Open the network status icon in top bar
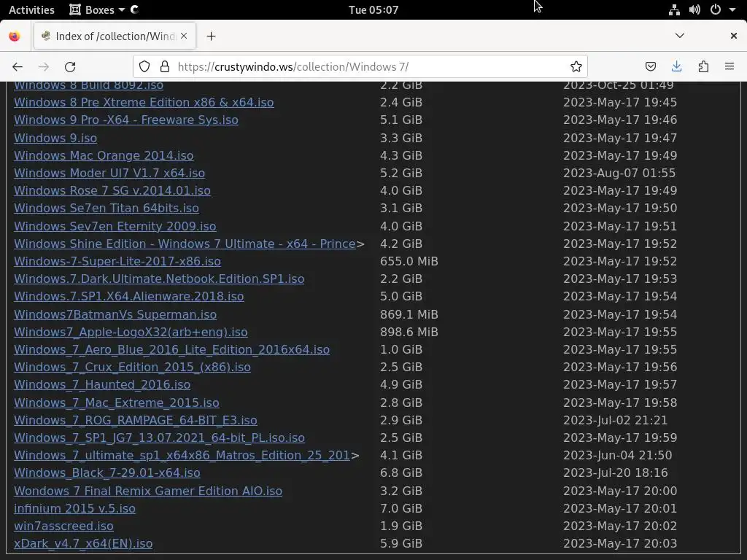This screenshot has height=560, width=747. [674, 9]
